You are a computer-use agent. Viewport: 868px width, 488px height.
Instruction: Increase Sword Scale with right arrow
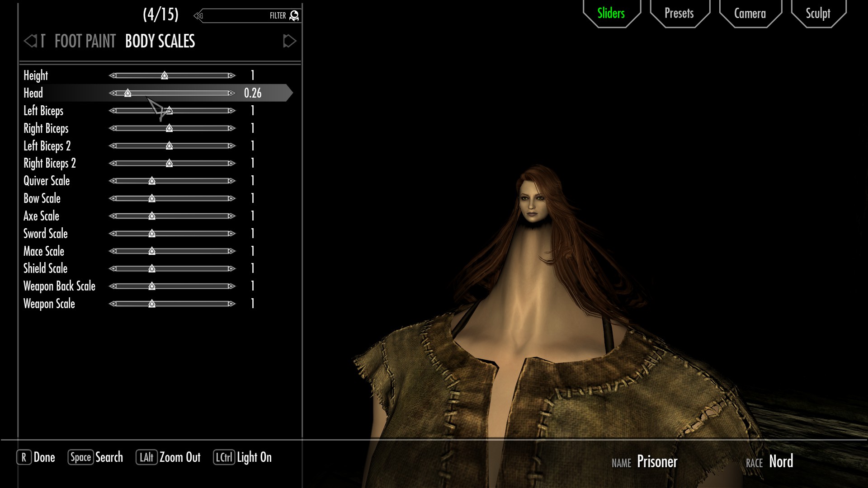coord(231,234)
